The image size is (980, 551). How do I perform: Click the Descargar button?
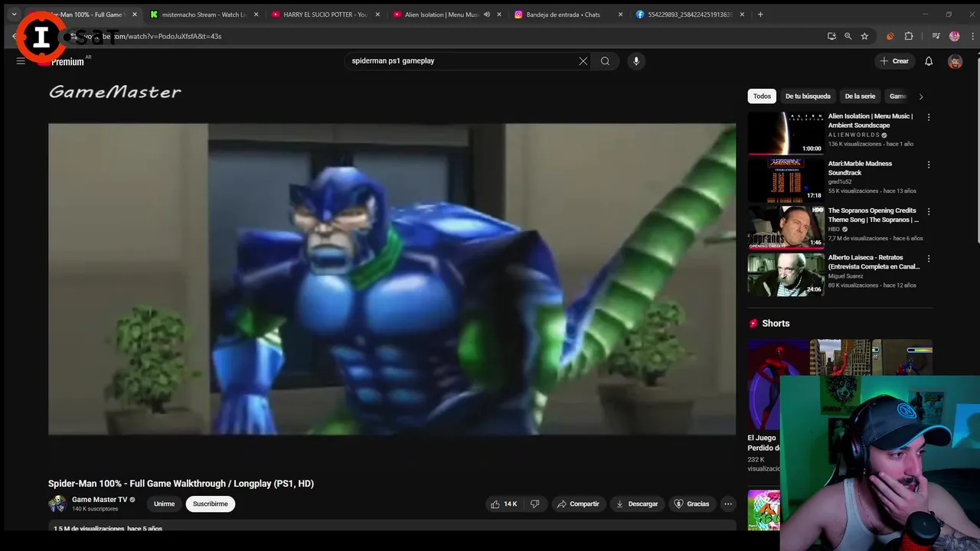click(637, 504)
